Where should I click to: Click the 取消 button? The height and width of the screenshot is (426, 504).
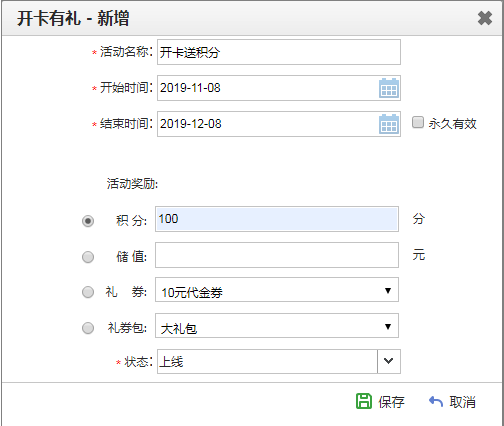[x=452, y=401]
